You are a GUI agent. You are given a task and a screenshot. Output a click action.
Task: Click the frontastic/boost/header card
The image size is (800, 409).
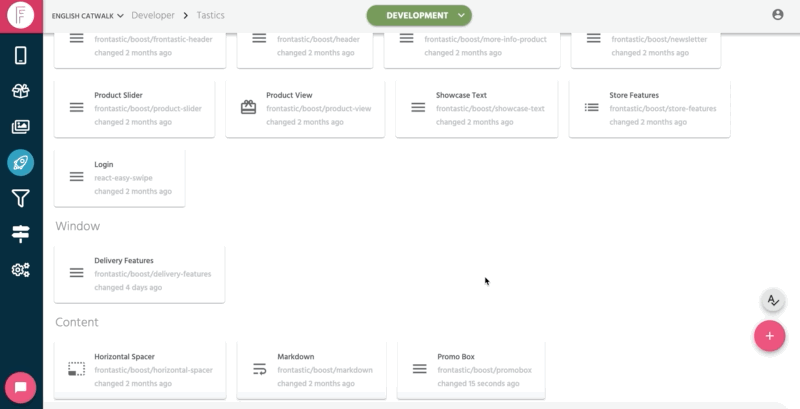pyautogui.click(x=305, y=50)
